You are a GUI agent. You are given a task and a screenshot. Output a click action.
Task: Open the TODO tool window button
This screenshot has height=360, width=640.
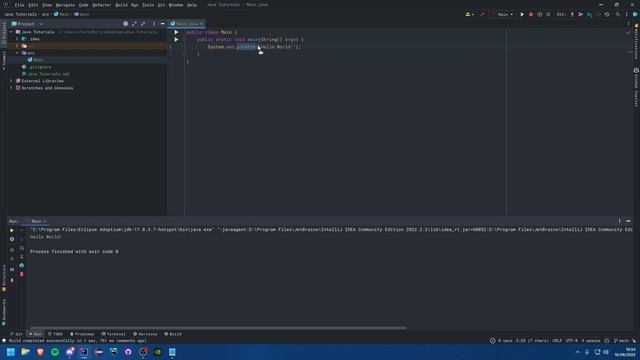pos(56,334)
